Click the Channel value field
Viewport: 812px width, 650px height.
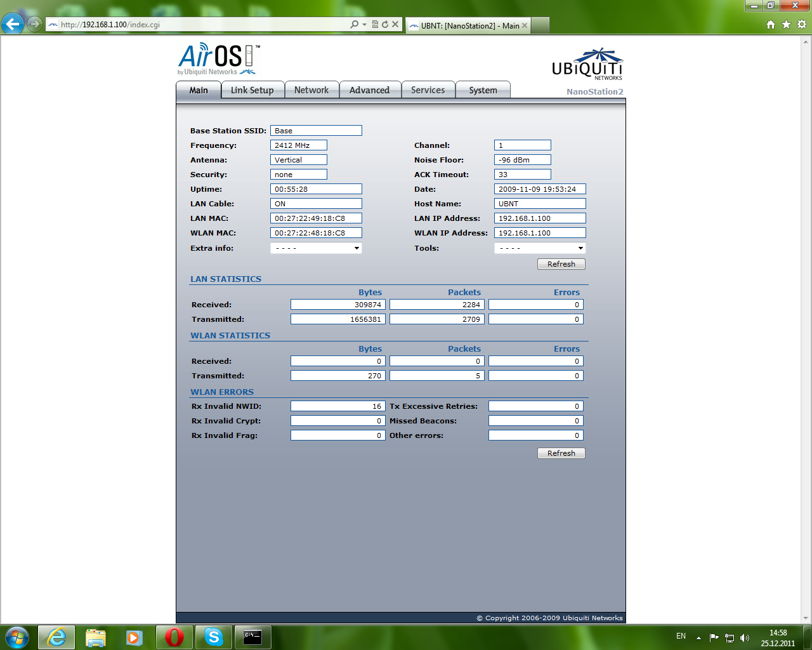[x=523, y=145]
